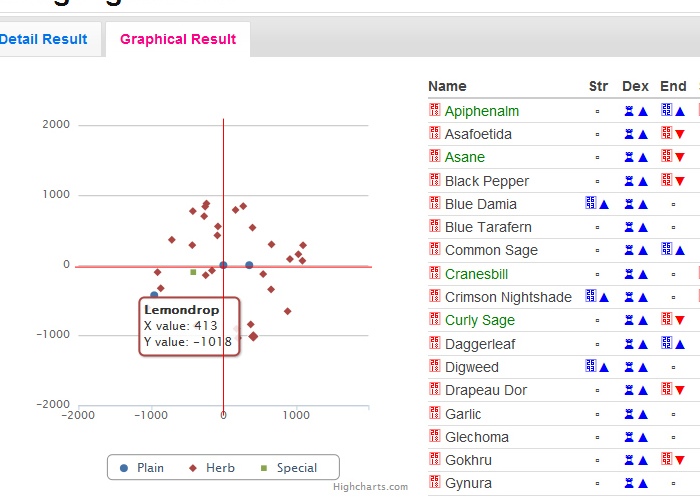Viewport: 700px width, 500px height.
Task: Click the red icon beside Apiphenalm
Action: (435, 110)
